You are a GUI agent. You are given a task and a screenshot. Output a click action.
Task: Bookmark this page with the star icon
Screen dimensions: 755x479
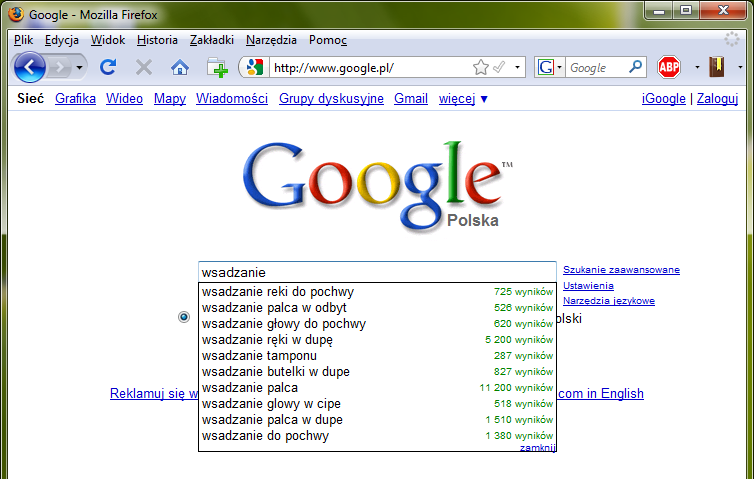481,67
